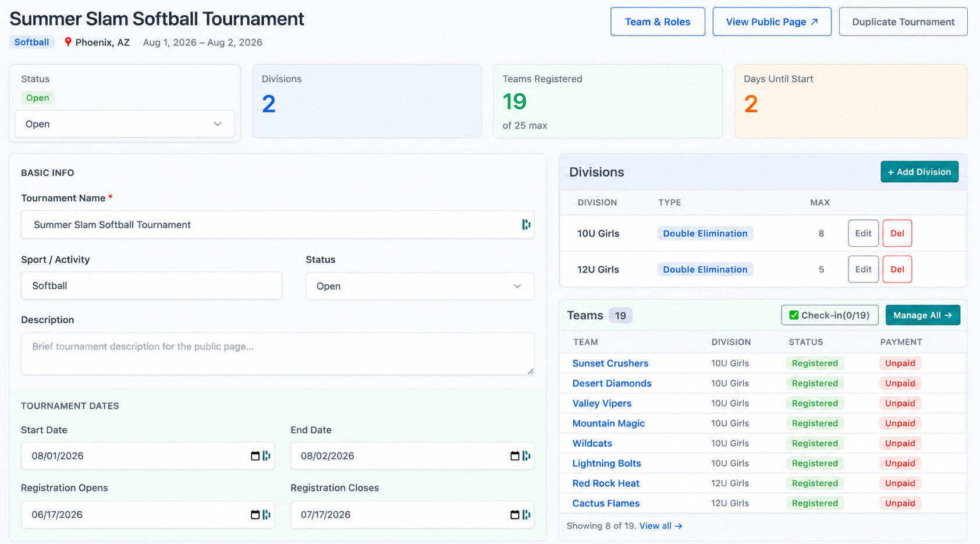Open the Wildcats team link

(592, 443)
